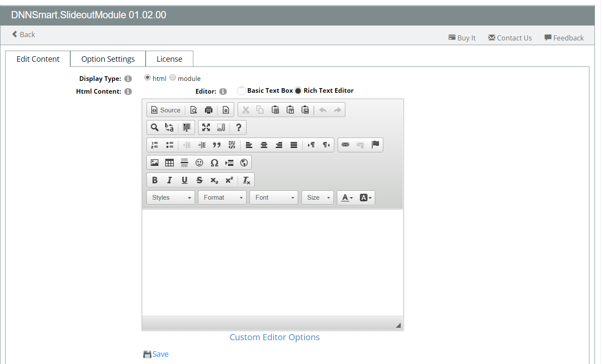Viewport: 603px width, 364px height.
Task: Insert a Smiley emoticon
Action: [x=199, y=163]
